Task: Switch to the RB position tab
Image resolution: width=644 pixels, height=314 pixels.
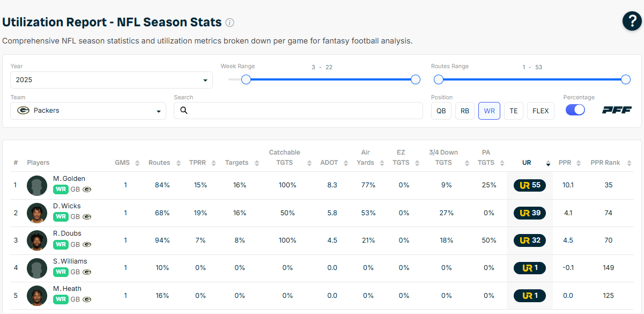Action: point(465,111)
